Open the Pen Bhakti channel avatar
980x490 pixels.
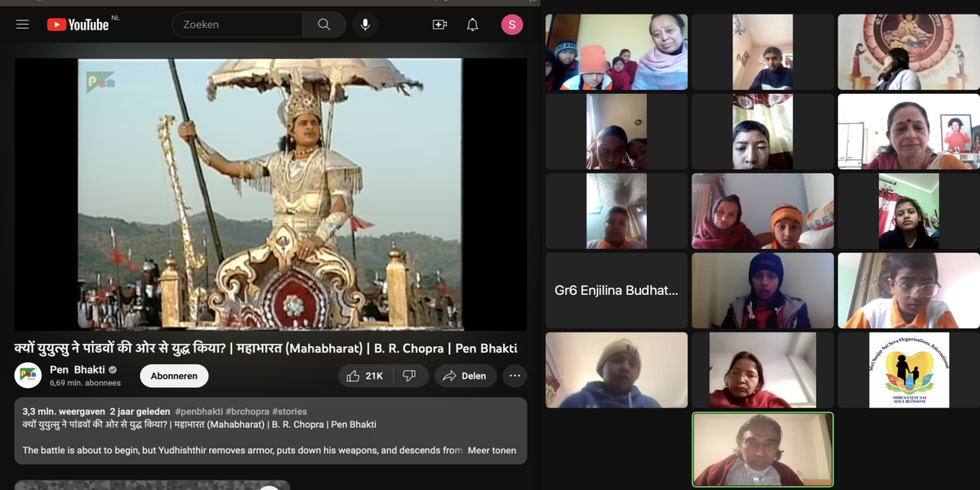[x=29, y=376]
